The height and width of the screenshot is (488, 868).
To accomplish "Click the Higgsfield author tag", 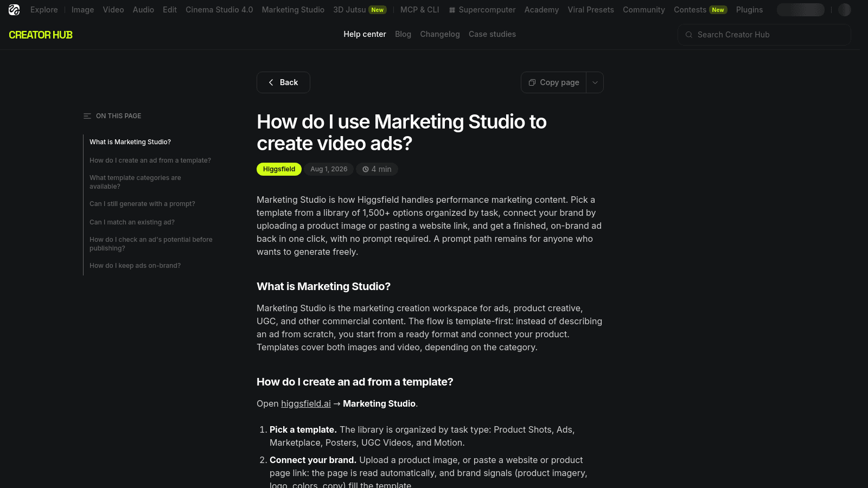I will coord(279,169).
